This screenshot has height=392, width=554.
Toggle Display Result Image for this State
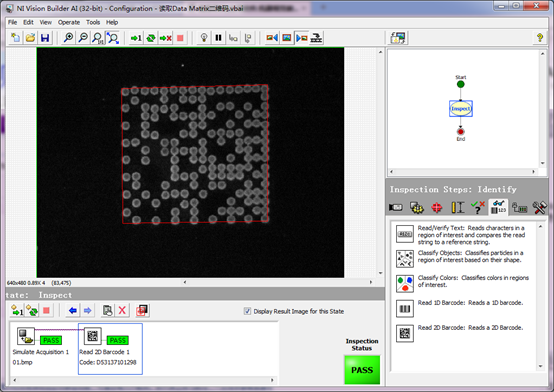point(247,311)
